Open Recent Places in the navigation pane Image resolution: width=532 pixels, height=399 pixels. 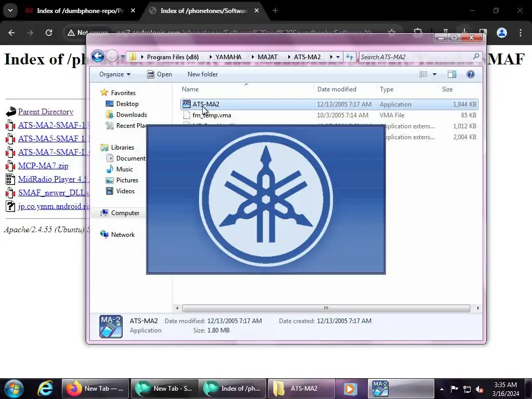pos(126,126)
